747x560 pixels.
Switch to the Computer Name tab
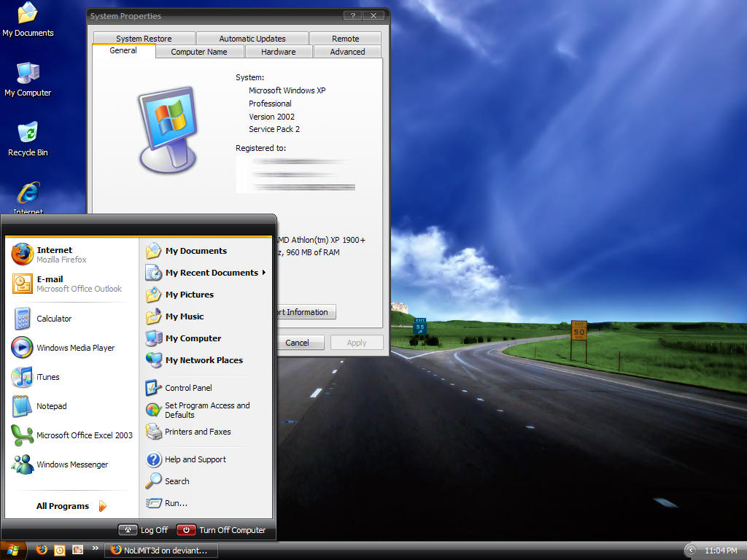(x=199, y=52)
